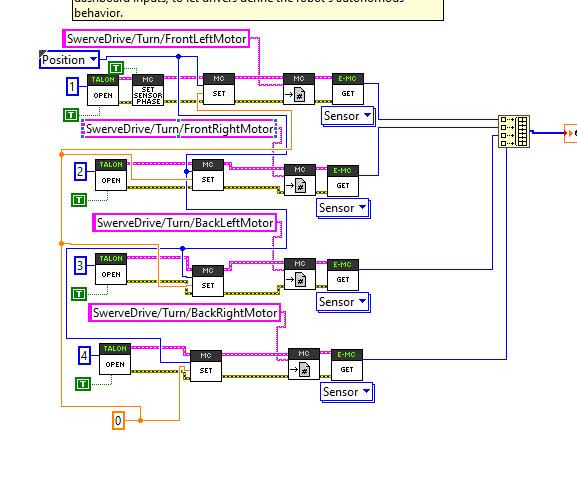Select the SwerveDrive/Turn/FrontLeftMotor string constant
Viewport: 577px width, 494px height.
point(156,39)
